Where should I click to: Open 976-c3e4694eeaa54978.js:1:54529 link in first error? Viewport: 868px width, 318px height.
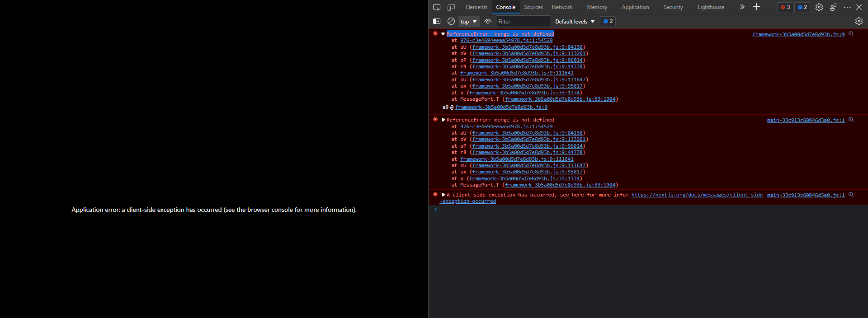click(506, 40)
